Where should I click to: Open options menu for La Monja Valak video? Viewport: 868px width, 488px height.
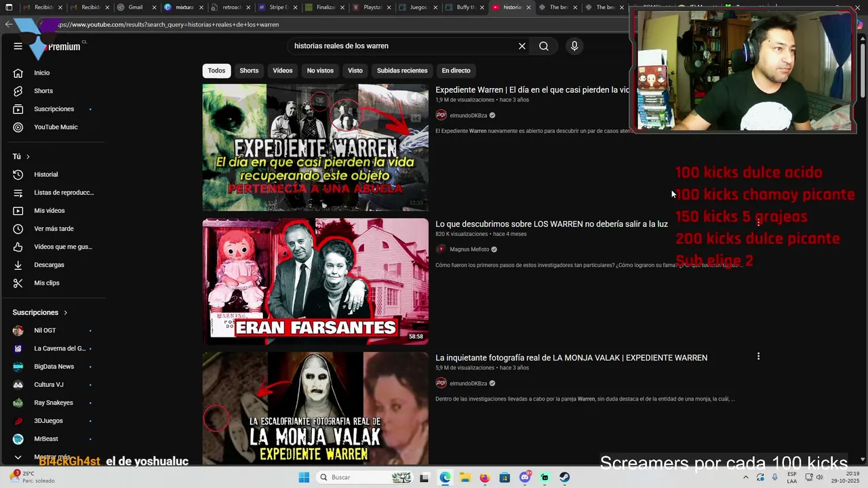pos(758,357)
